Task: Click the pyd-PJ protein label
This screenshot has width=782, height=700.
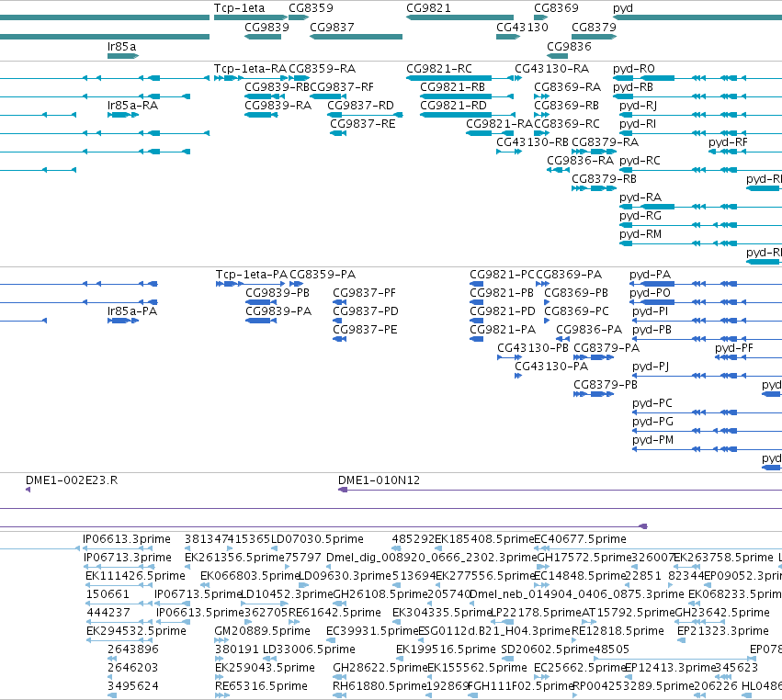Action: coord(651,367)
